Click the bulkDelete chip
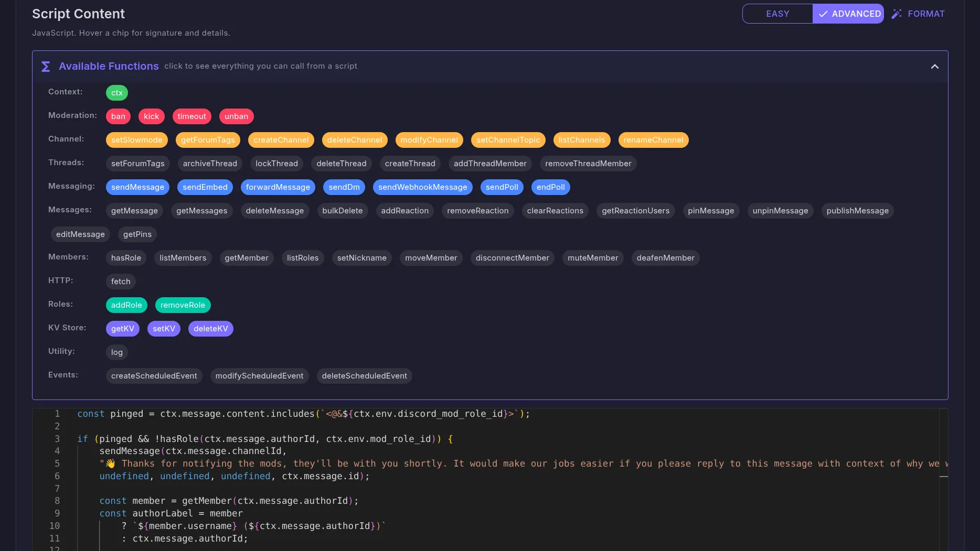The image size is (980, 551). pyautogui.click(x=343, y=211)
